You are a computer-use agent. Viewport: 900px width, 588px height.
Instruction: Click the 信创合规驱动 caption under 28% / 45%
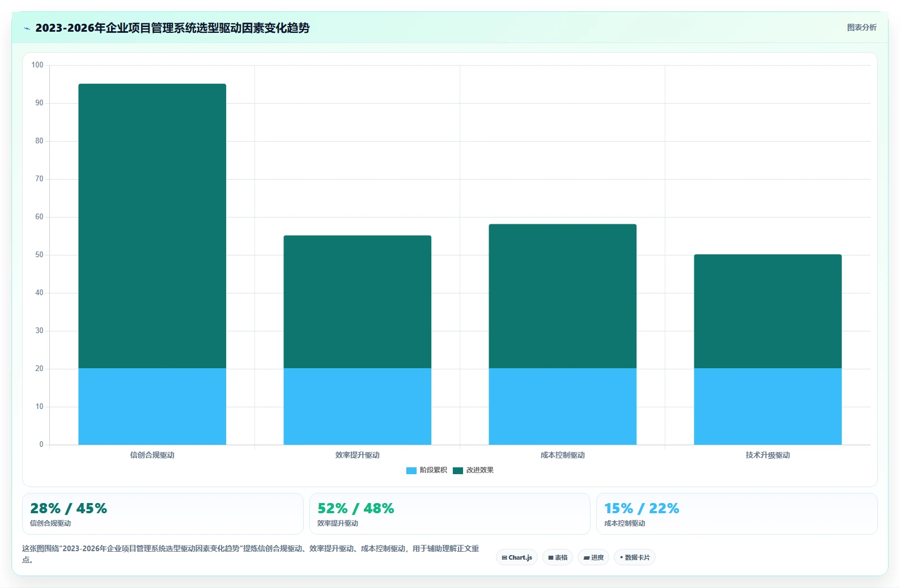(x=50, y=523)
